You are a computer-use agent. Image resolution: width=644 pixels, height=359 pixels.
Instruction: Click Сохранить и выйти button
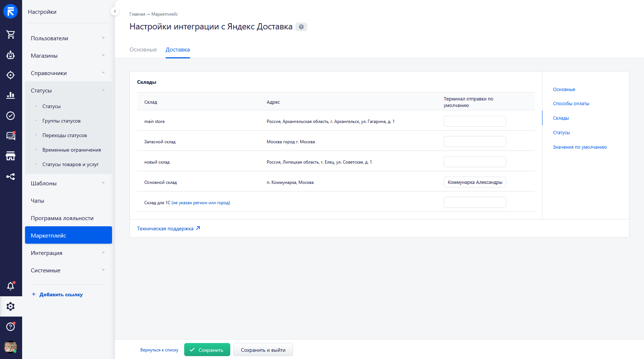(263, 350)
